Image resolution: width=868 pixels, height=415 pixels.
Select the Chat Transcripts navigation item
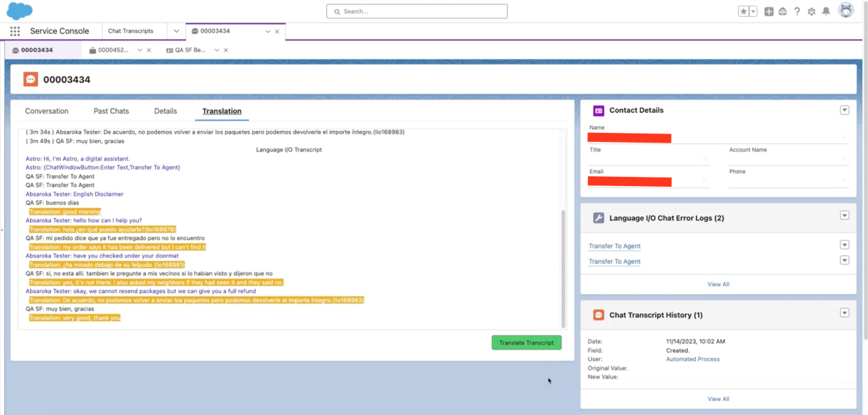(x=131, y=31)
